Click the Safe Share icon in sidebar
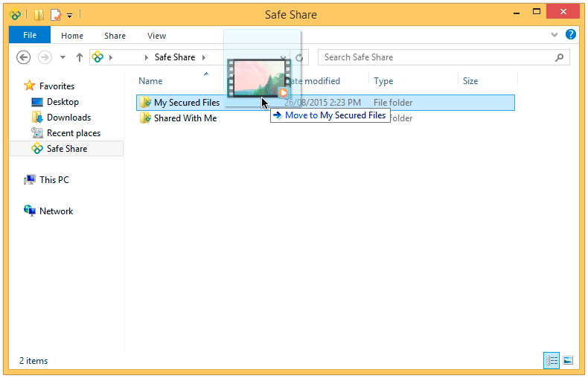588x378 pixels. coord(37,149)
